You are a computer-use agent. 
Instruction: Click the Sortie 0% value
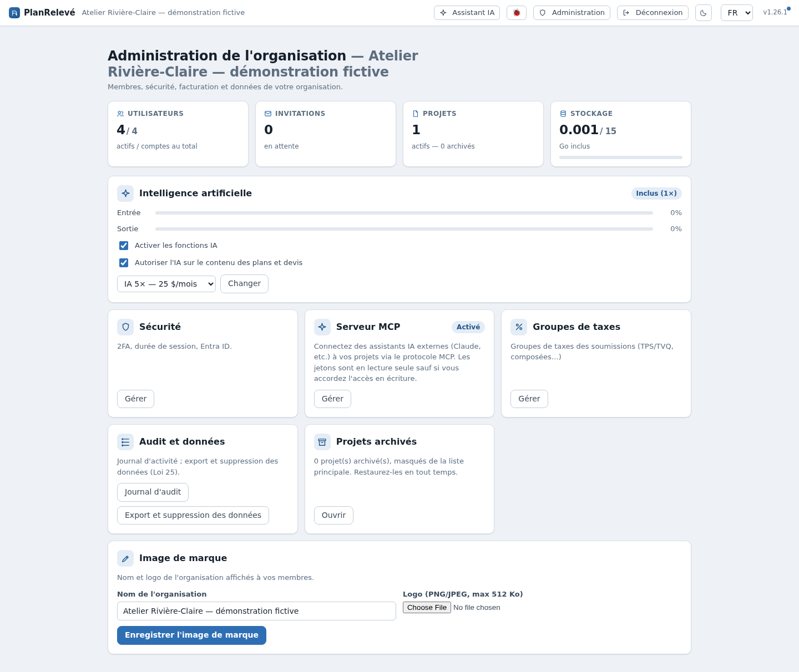pyautogui.click(x=676, y=229)
